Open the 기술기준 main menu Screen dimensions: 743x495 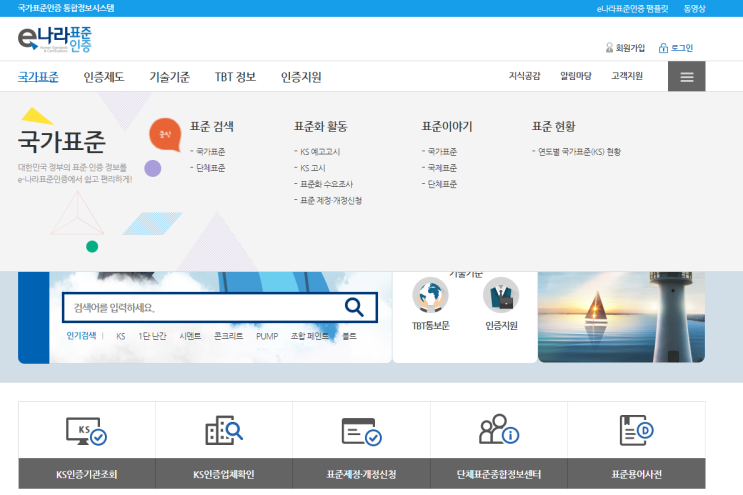(170, 77)
